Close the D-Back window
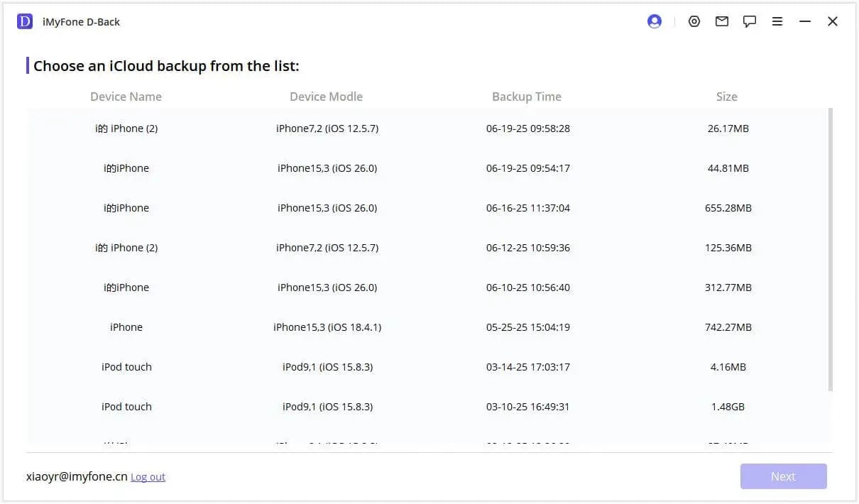Viewport: 859px width, 504px height. tap(833, 21)
